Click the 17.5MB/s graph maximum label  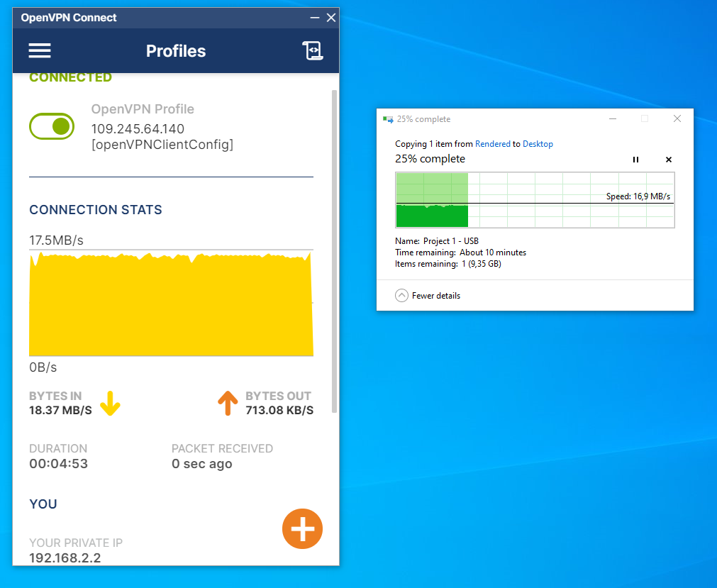[x=56, y=240]
